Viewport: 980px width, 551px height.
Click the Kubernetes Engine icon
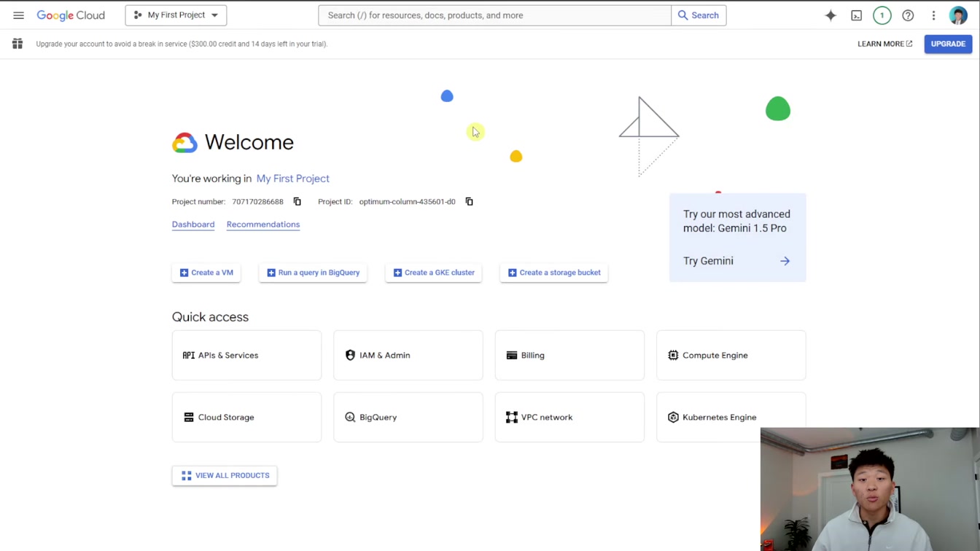click(x=673, y=418)
